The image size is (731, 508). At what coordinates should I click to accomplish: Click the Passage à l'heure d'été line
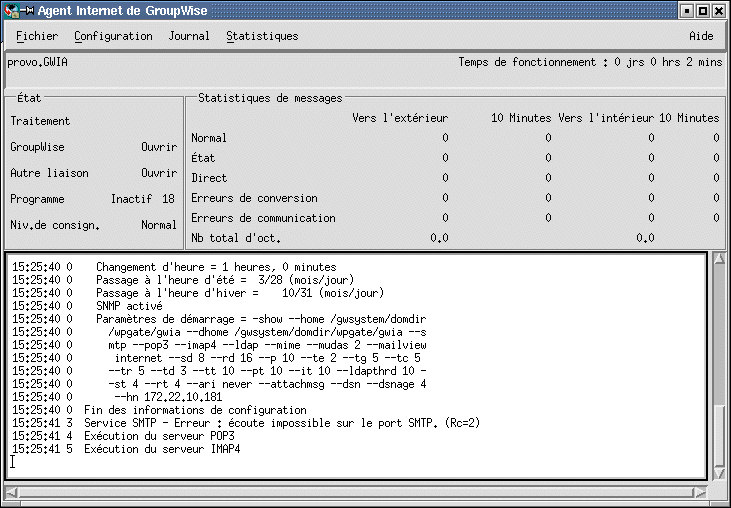[183, 280]
